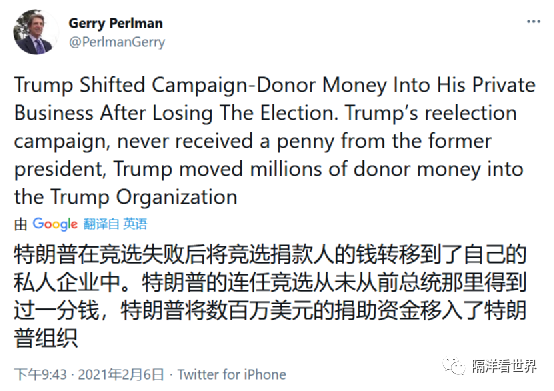Viewport: 554px width, 391px height.
Task: Click Gerry Perlman's profile avatar
Action: click(35, 32)
